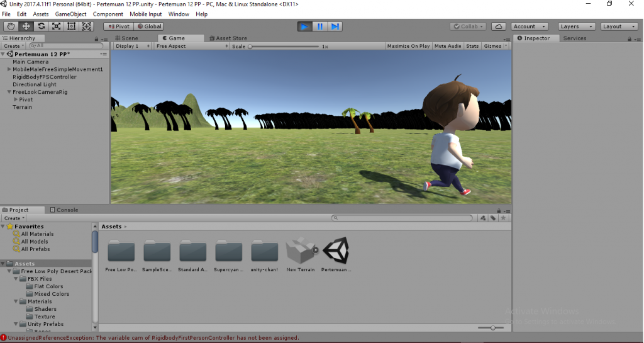Expand the Pivot child object

click(16, 99)
